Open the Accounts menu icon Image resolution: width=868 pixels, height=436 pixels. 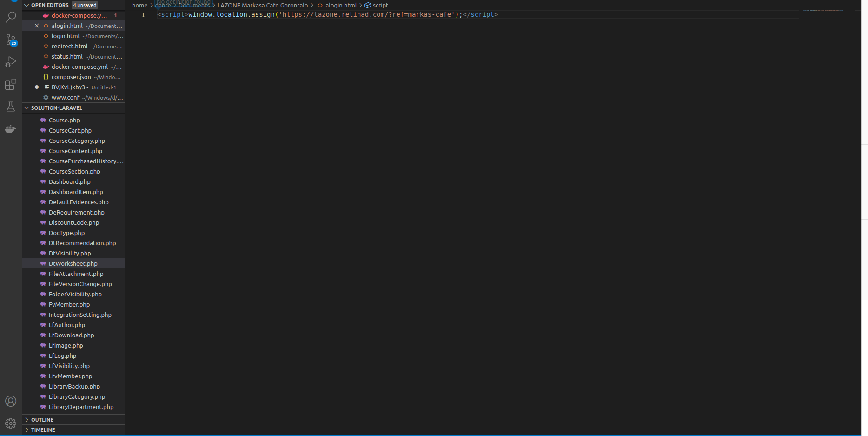pyautogui.click(x=11, y=401)
